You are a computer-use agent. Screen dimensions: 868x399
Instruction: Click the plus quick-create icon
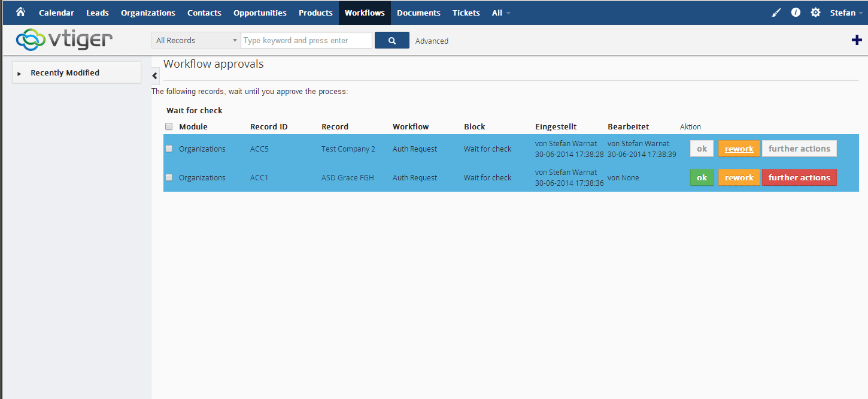click(856, 40)
